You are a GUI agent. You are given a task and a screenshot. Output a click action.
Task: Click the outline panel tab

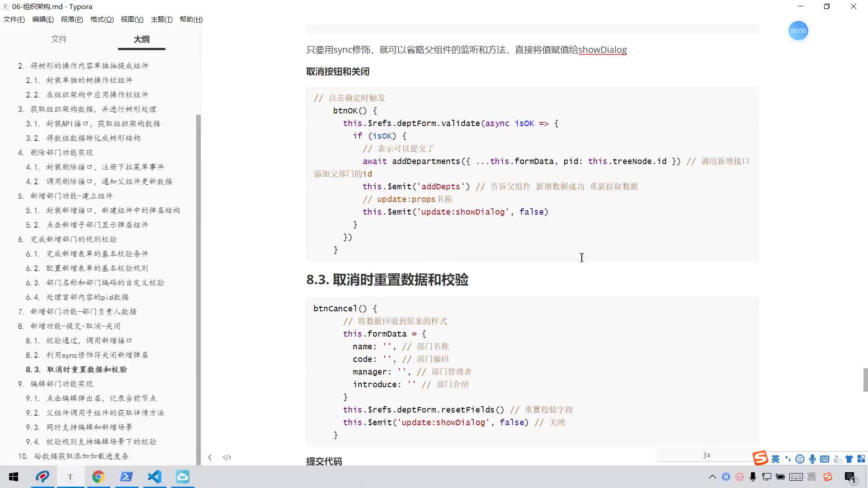click(x=142, y=39)
